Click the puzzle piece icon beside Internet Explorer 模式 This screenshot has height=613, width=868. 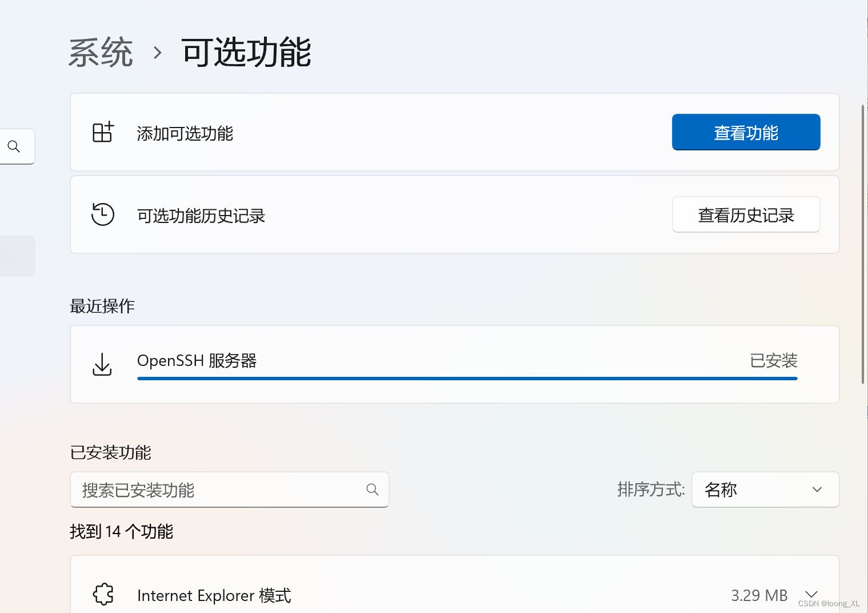(x=103, y=595)
